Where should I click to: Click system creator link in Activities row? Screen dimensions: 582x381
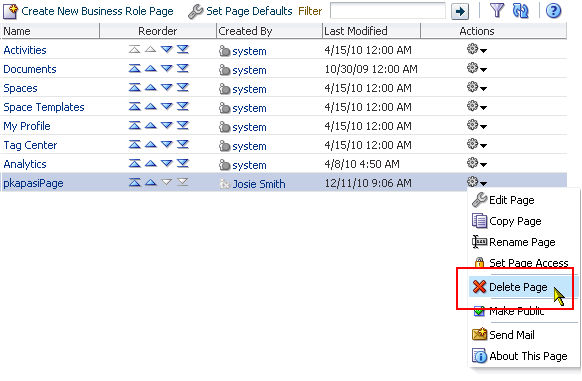tap(249, 51)
